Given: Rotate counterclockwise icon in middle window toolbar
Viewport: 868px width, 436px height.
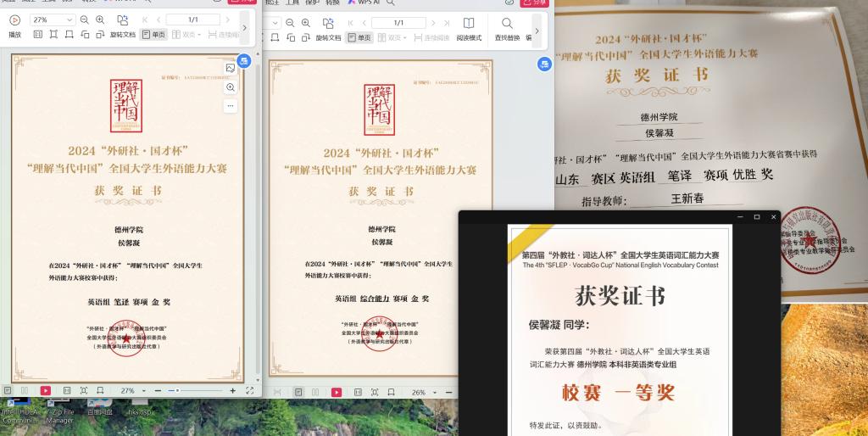Looking at the screenshot, I should click(x=291, y=37).
